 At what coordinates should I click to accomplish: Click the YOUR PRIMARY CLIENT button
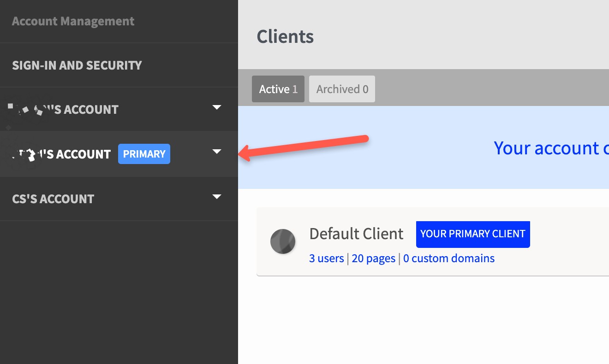[x=473, y=234]
